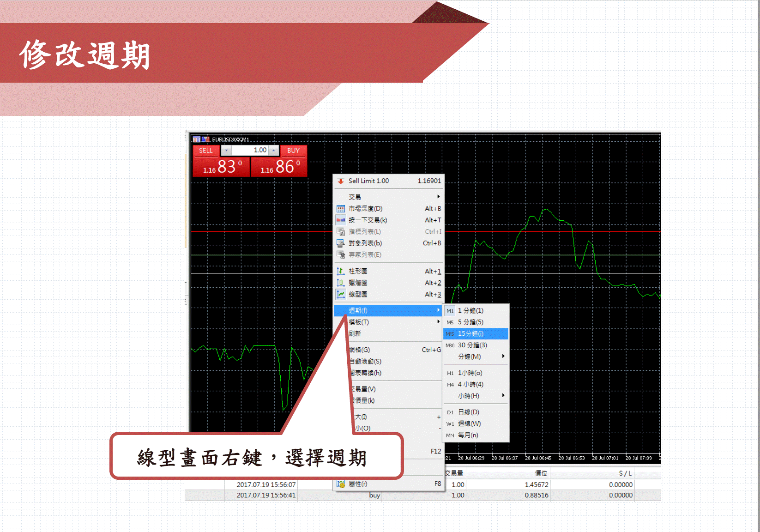Click the market depth icon beside EURUSD title
Viewport: 760px width, 532px height.
tap(197, 139)
